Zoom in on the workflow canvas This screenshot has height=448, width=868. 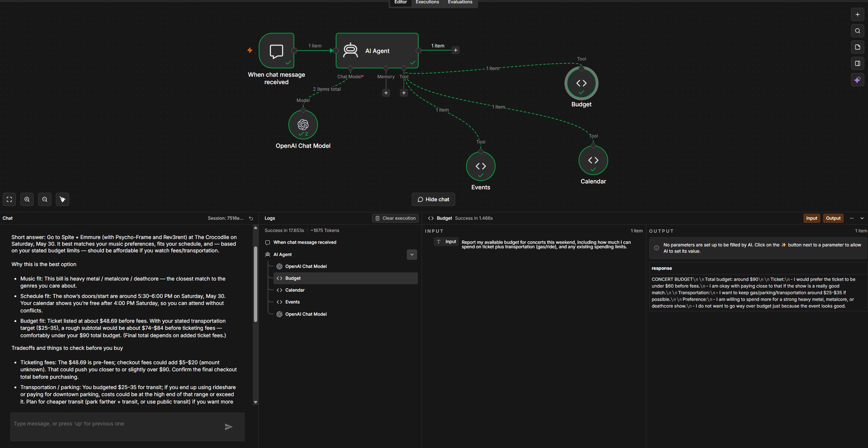pyautogui.click(x=27, y=199)
